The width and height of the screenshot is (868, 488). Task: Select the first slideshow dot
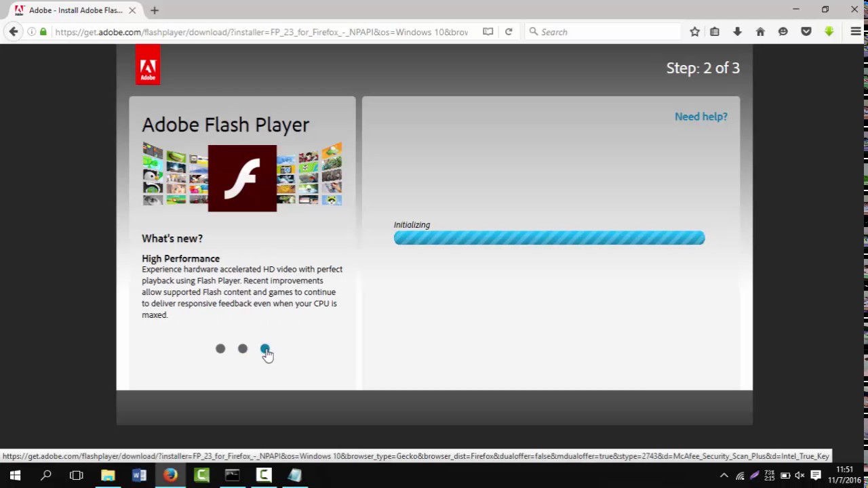(x=220, y=348)
